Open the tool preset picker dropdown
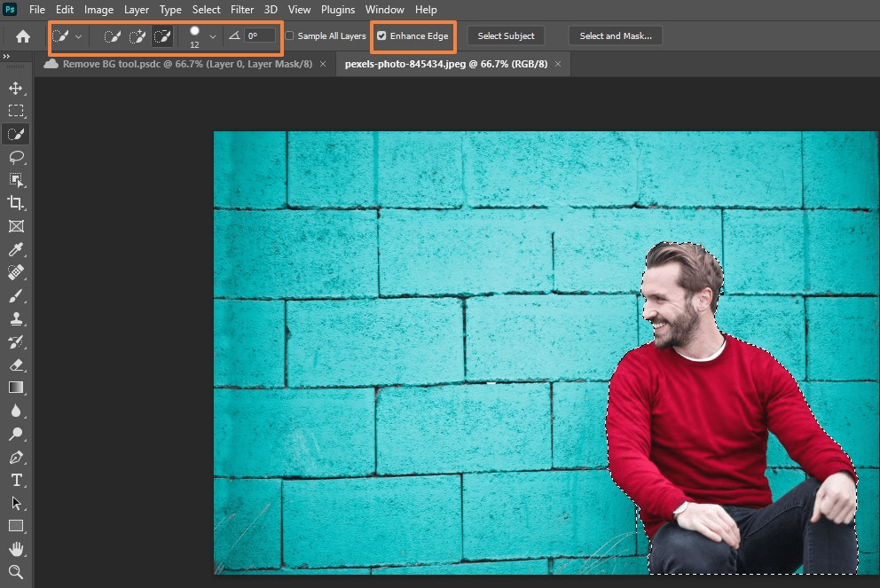 point(78,35)
